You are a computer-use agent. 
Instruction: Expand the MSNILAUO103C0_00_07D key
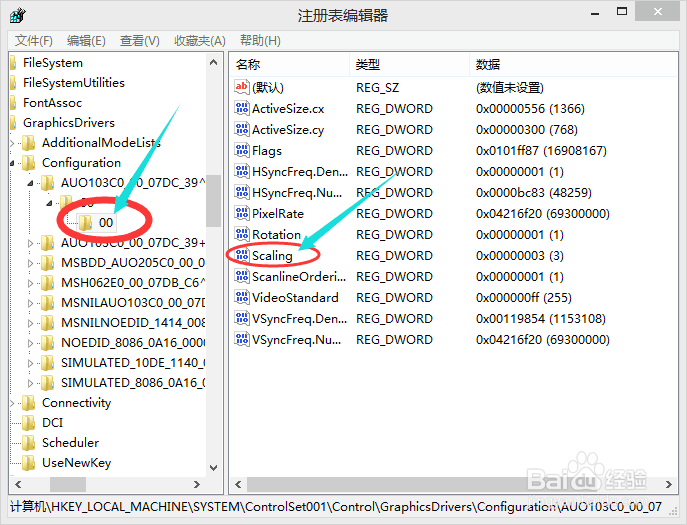tap(30, 303)
